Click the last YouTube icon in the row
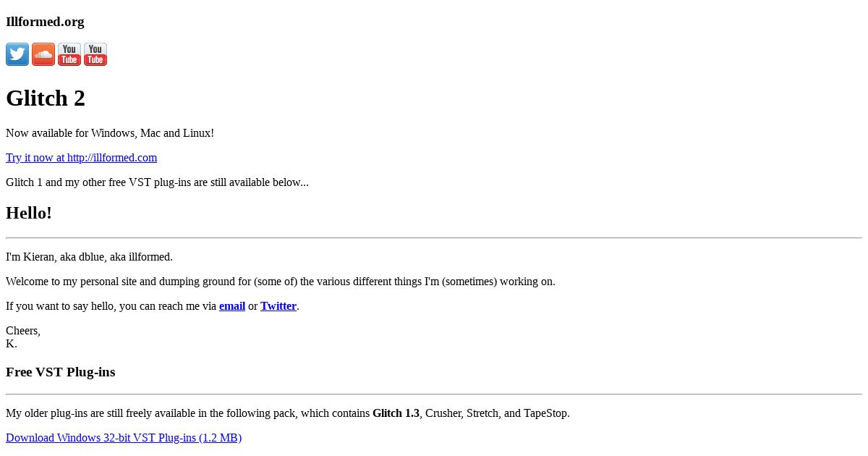Screen dimensions: 868x456 [x=95, y=54]
